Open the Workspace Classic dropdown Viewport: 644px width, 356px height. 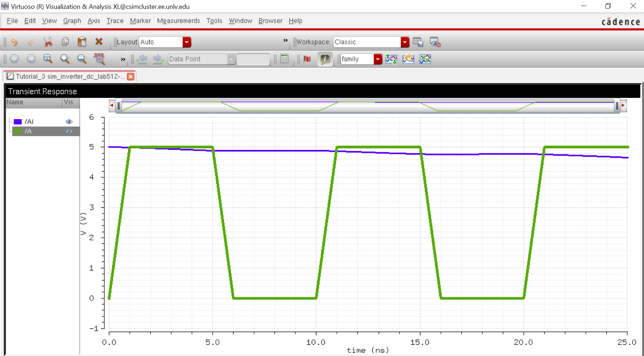405,42
